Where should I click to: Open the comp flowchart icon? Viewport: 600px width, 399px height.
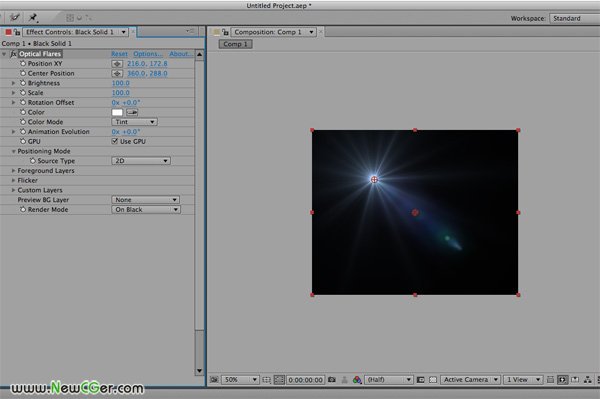587,380
